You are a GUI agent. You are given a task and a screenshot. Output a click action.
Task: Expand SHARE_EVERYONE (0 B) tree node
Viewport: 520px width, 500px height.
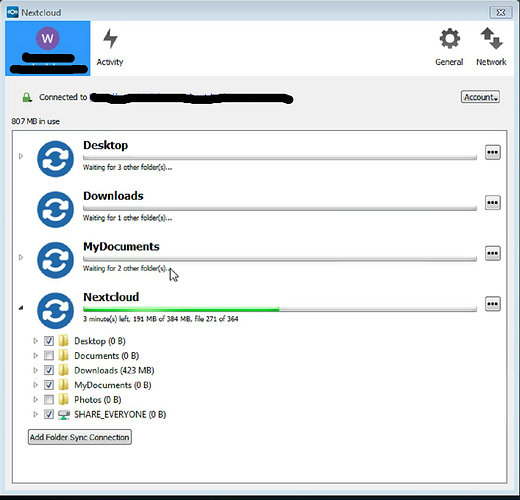click(x=36, y=414)
